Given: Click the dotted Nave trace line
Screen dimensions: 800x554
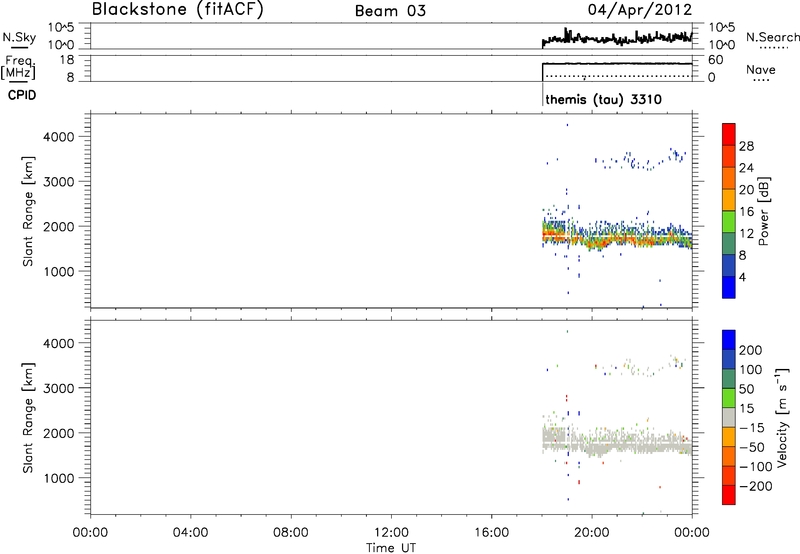Looking at the screenshot, I should [617, 77].
